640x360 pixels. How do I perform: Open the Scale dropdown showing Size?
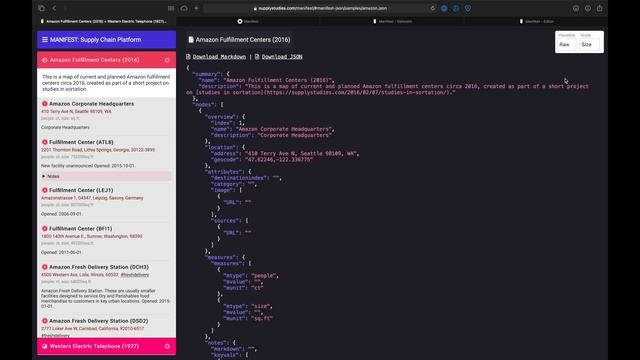point(590,44)
